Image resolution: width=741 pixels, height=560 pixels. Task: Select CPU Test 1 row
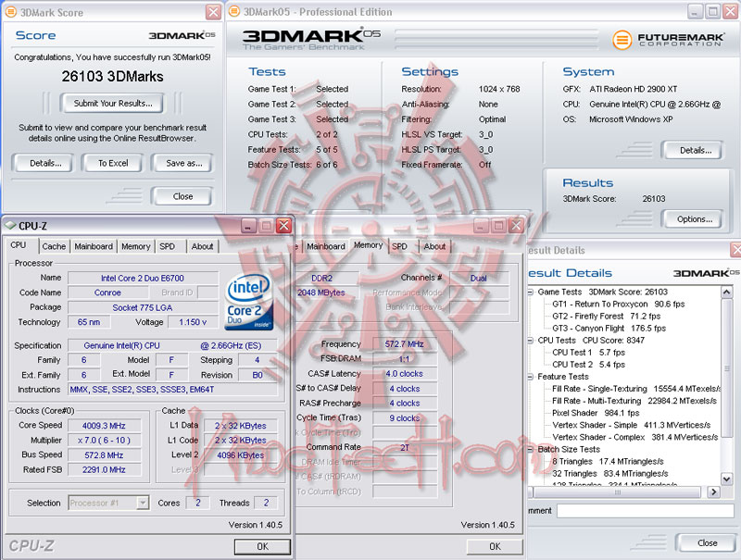coord(588,353)
